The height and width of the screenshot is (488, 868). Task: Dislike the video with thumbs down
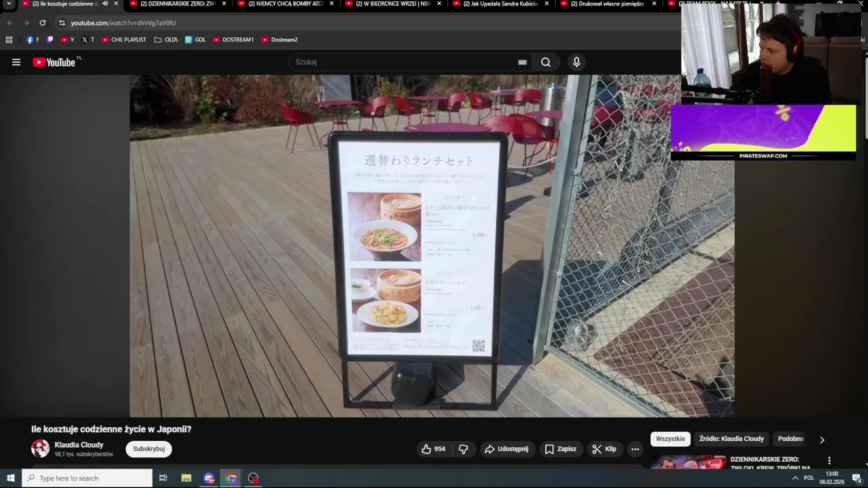[x=463, y=449]
